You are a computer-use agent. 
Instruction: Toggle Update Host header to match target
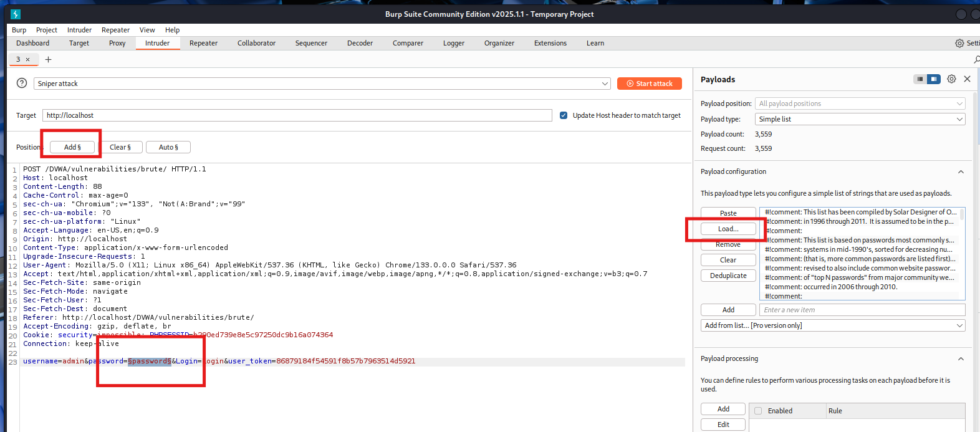click(x=564, y=115)
